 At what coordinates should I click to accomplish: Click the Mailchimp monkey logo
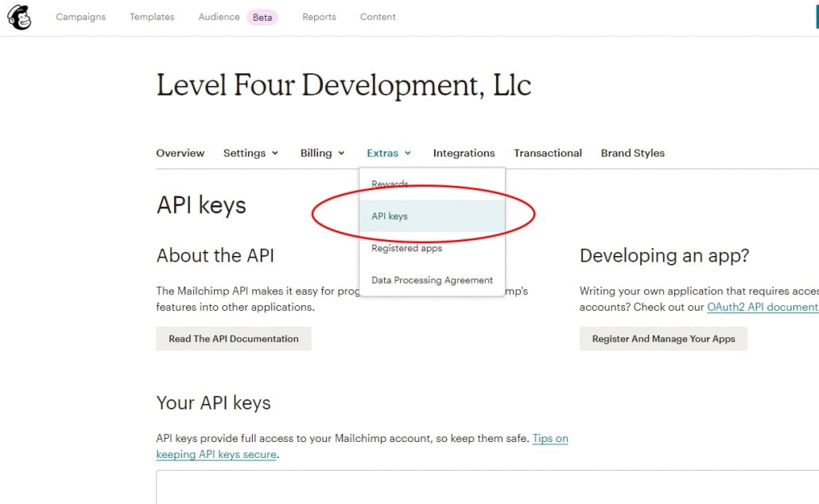coord(19,17)
